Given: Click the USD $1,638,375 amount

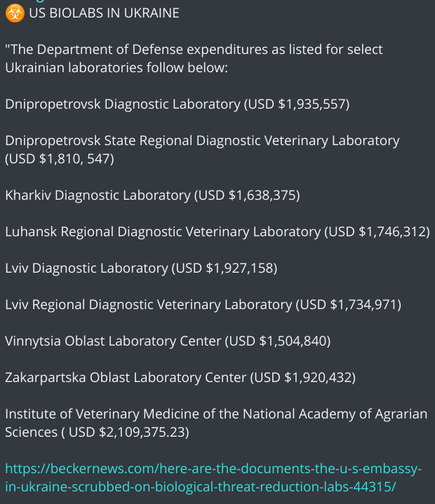Looking at the screenshot, I should point(246,195).
